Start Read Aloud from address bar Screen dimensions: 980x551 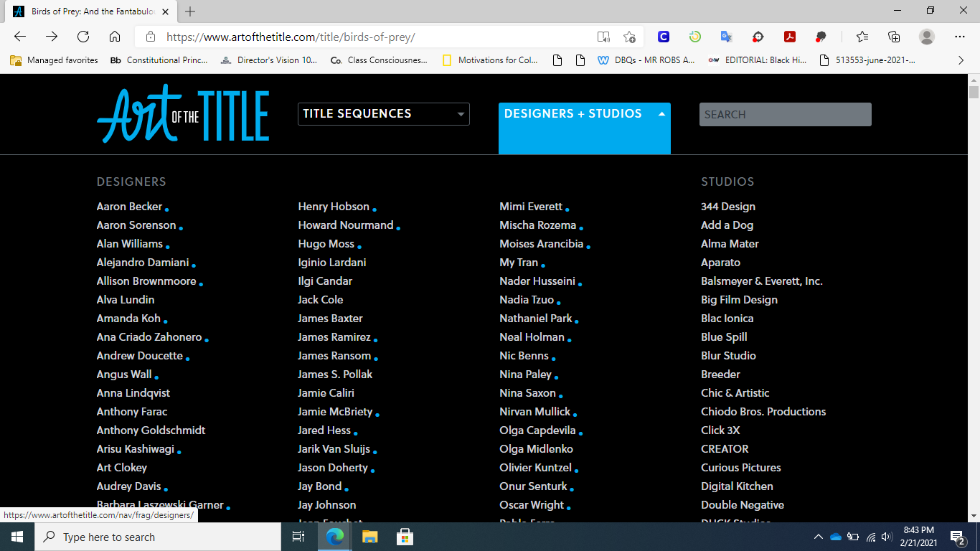603,37
